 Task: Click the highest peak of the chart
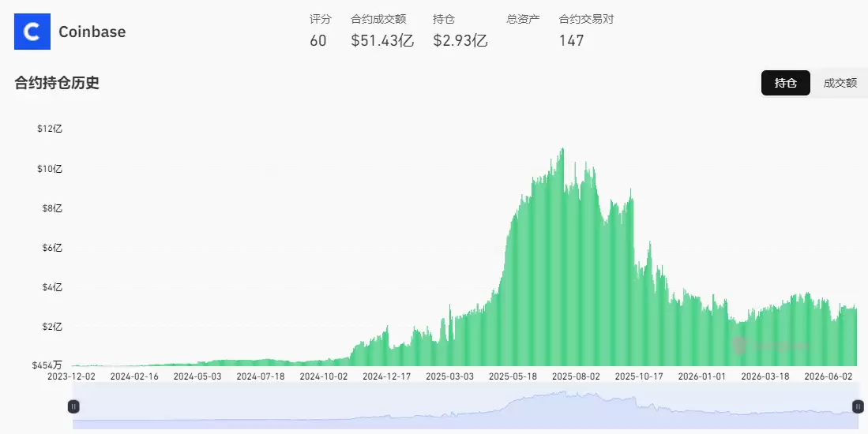pyautogui.click(x=563, y=149)
